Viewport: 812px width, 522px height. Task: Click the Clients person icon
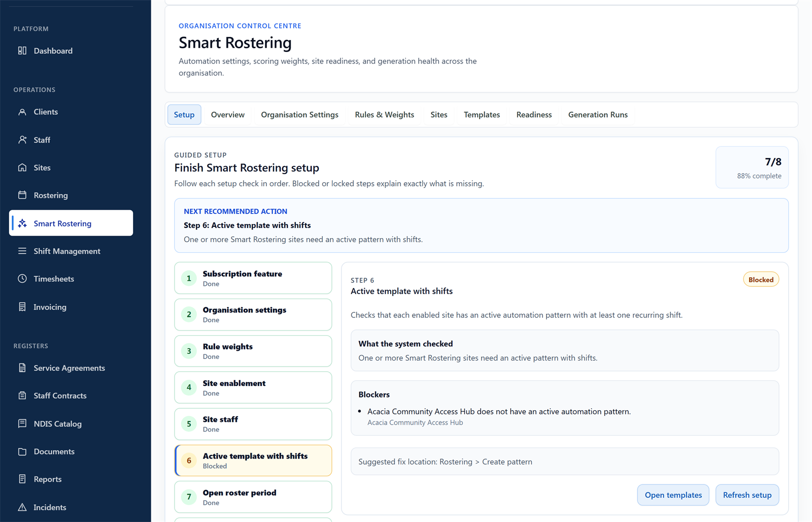tap(22, 112)
